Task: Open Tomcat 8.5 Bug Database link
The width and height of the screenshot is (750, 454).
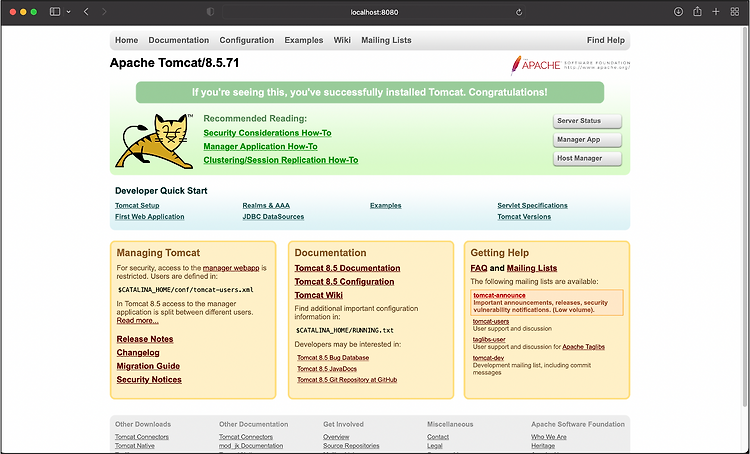Action: 333,357
